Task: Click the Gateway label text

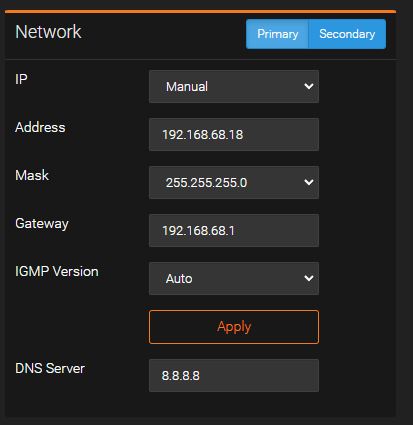Action: coord(42,224)
